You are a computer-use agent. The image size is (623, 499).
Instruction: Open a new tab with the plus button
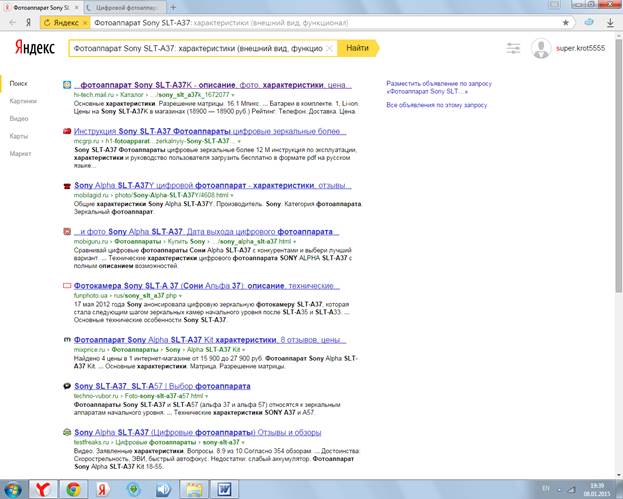pyautogui.click(x=173, y=7)
